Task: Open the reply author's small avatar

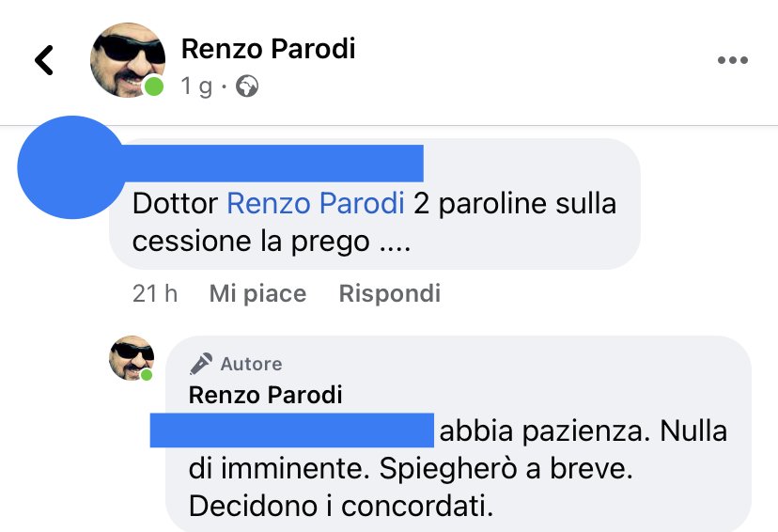Action: [132, 358]
